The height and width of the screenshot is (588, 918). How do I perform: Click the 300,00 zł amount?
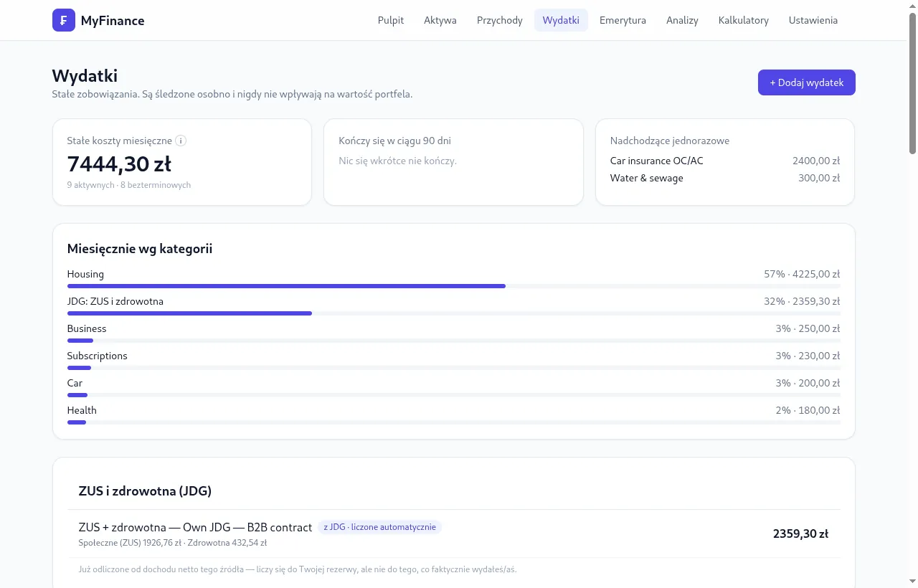coord(819,178)
